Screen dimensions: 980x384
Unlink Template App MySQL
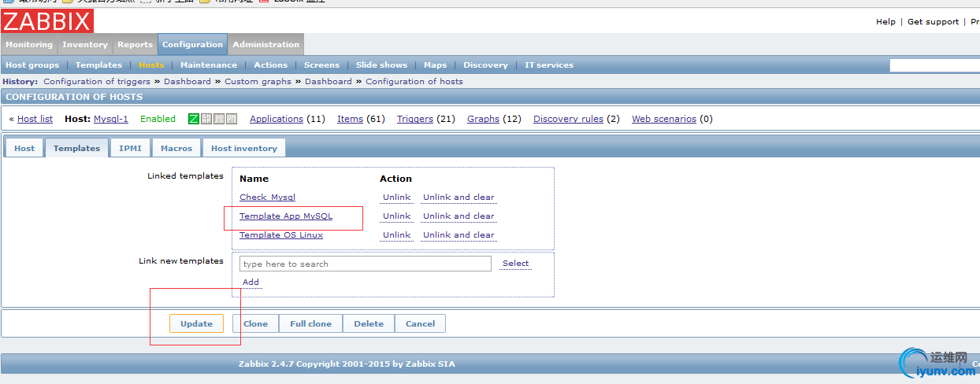click(396, 216)
